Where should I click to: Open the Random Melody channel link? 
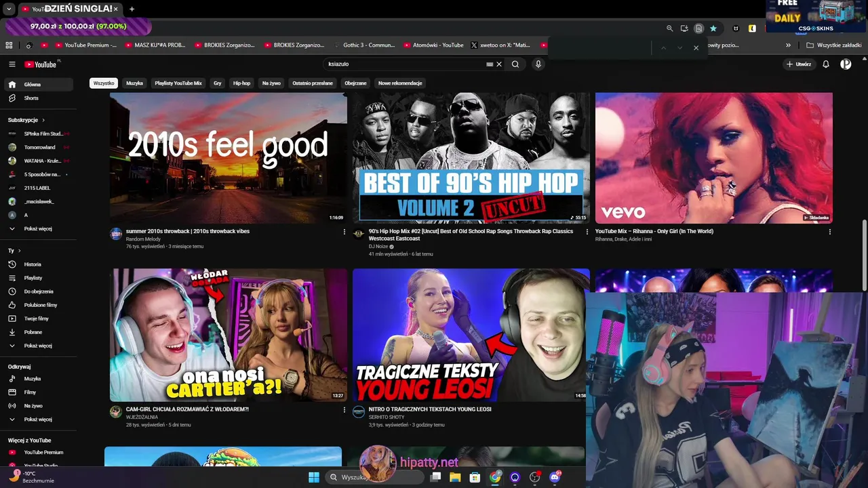143,239
